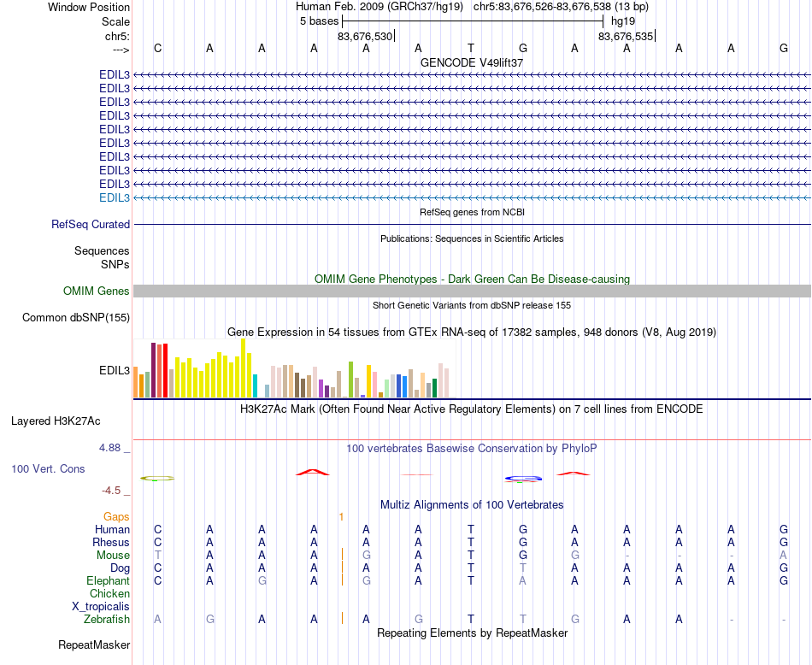
Task: Open Multiz Alignments of 100 Vertebrates title
Action: tap(472, 505)
